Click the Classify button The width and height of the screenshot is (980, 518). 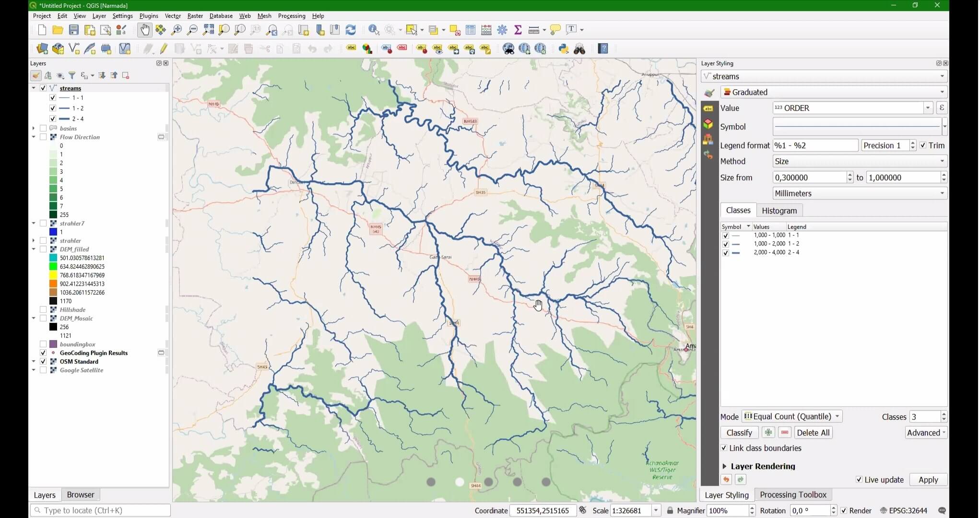739,433
